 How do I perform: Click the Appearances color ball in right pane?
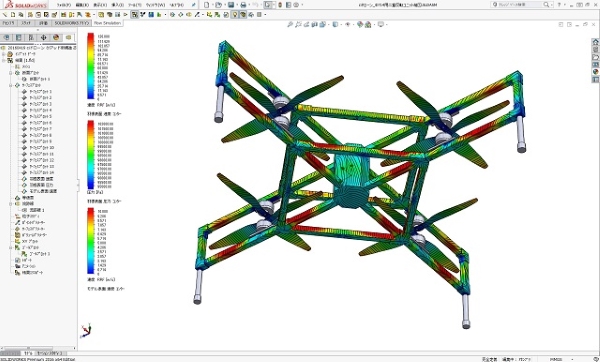(595, 72)
